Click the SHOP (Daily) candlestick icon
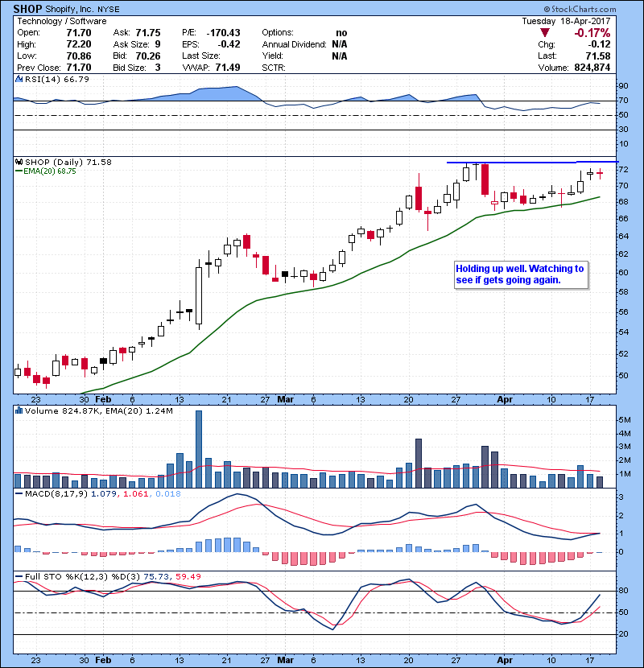Image resolution: width=644 pixels, height=668 pixels. (x=19, y=162)
